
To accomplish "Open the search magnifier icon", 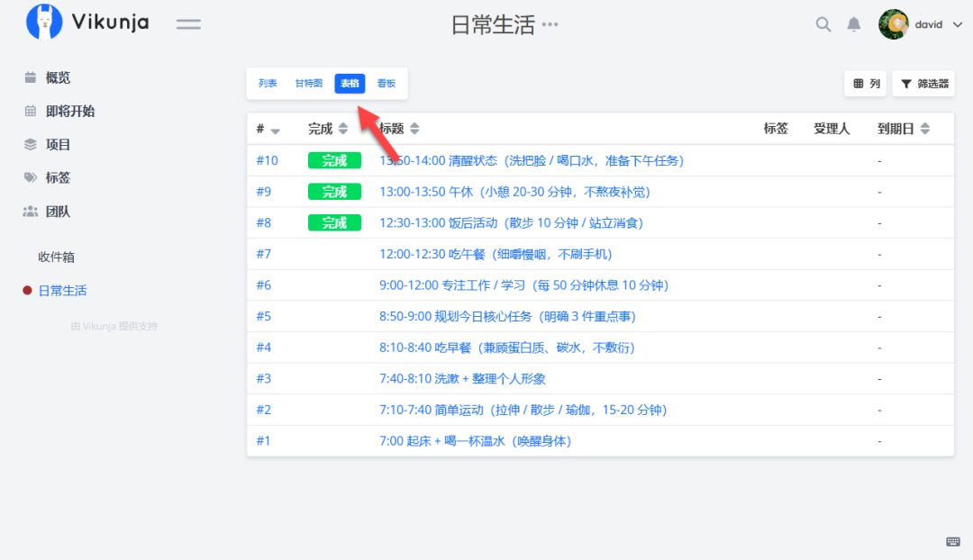I will [x=823, y=24].
